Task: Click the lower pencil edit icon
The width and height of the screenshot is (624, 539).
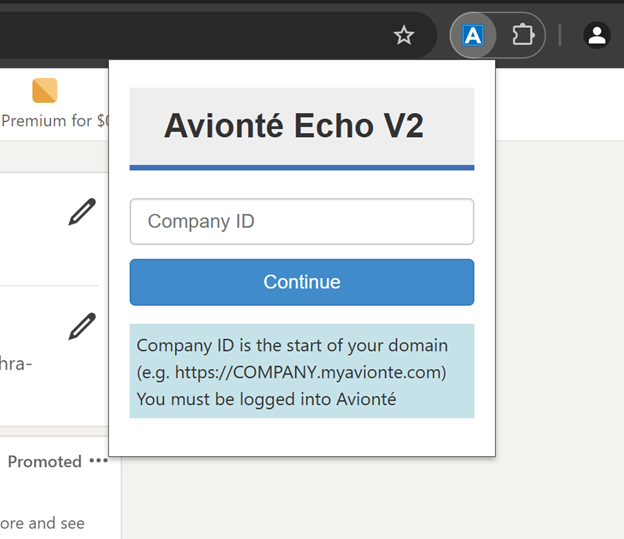Action: [82, 326]
